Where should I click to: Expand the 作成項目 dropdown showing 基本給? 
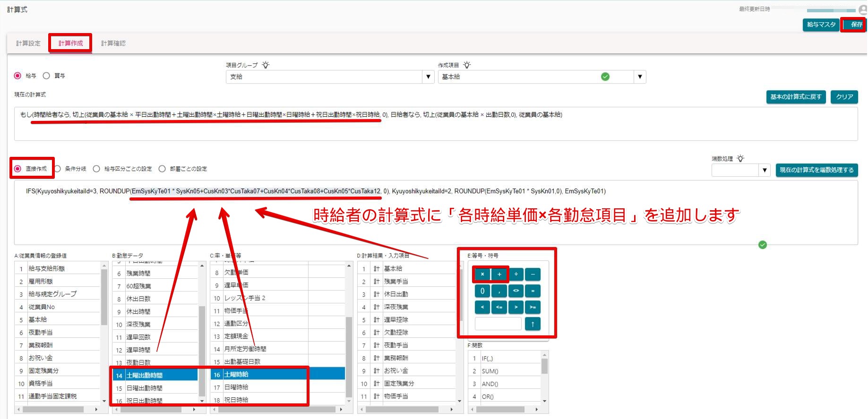tap(541, 77)
